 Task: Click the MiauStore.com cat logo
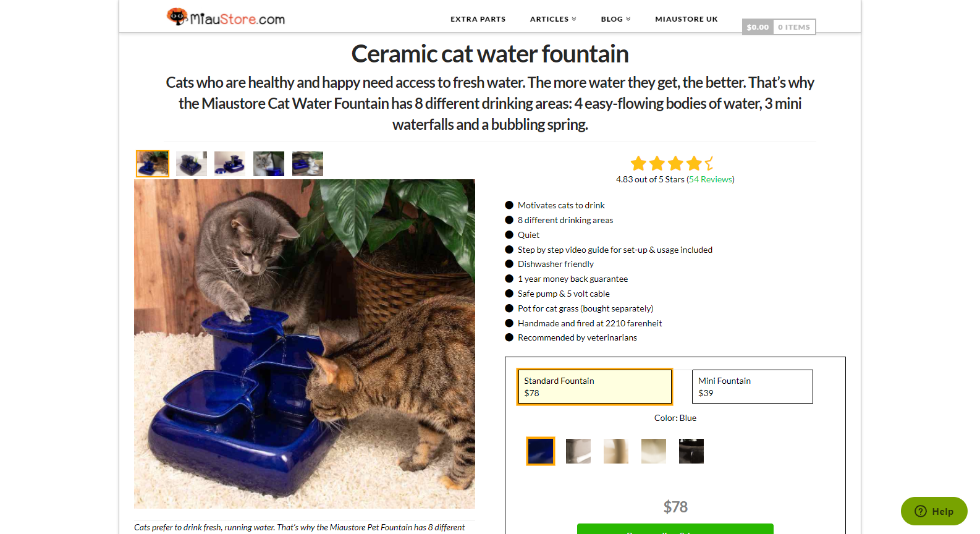click(226, 17)
